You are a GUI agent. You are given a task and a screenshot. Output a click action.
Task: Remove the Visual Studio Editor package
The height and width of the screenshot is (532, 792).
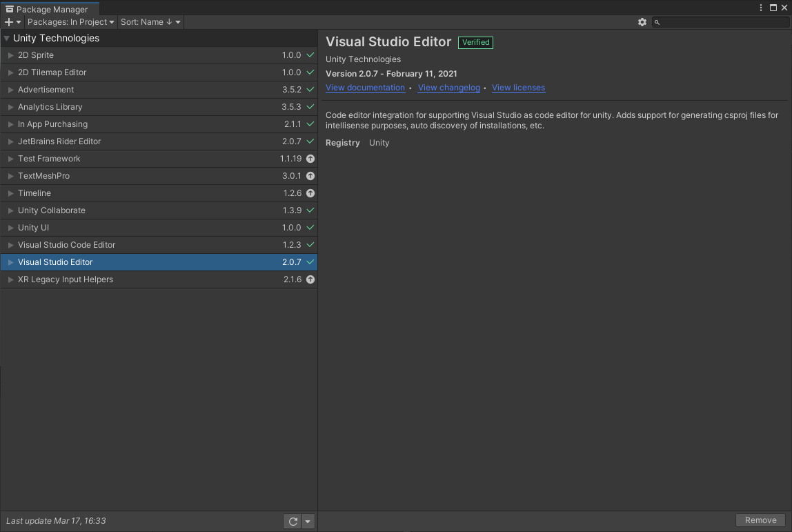click(760, 520)
